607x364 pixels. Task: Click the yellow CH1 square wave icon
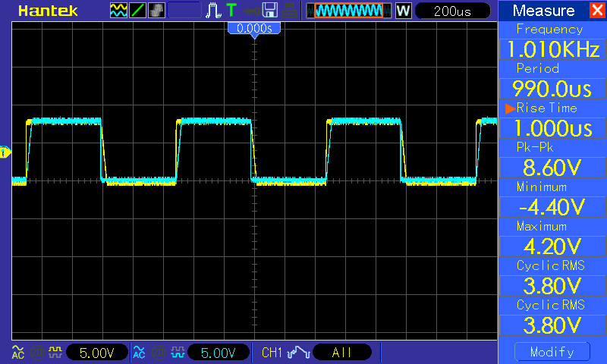point(55,353)
